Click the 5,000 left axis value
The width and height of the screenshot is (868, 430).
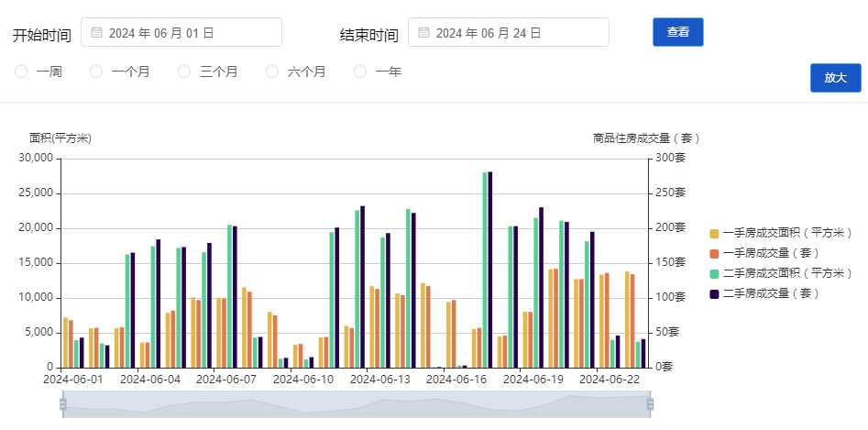point(38,333)
